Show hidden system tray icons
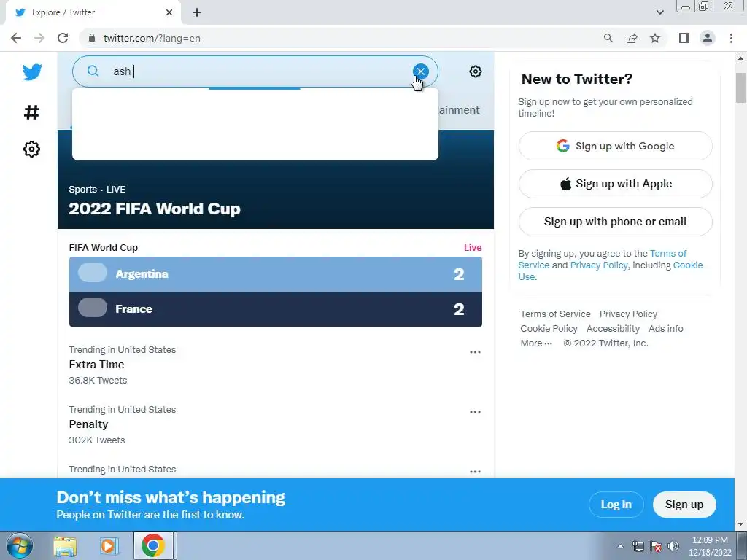Screen dimensions: 747x560 point(620,546)
